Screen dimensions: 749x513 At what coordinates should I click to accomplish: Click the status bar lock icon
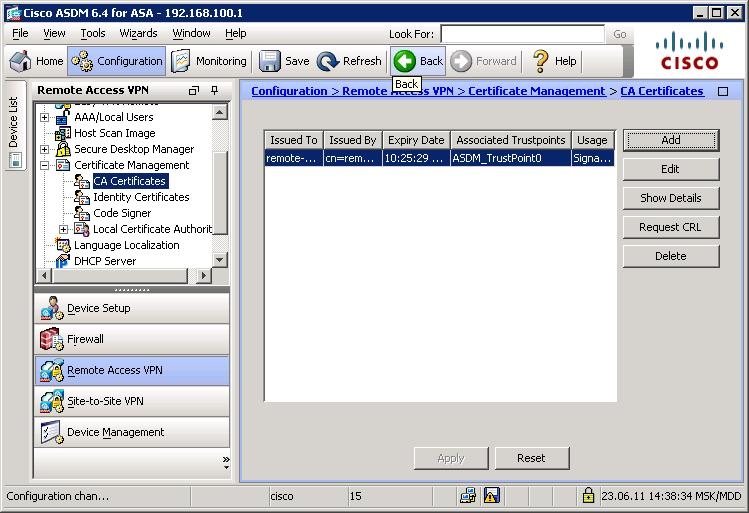tap(588, 496)
